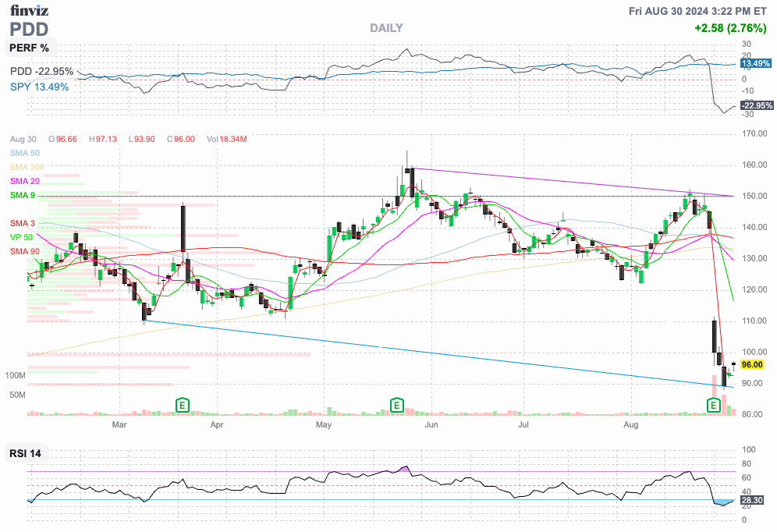Click the Vol 18.34M value
The width and height of the screenshot is (777, 532).
(233, 139)
